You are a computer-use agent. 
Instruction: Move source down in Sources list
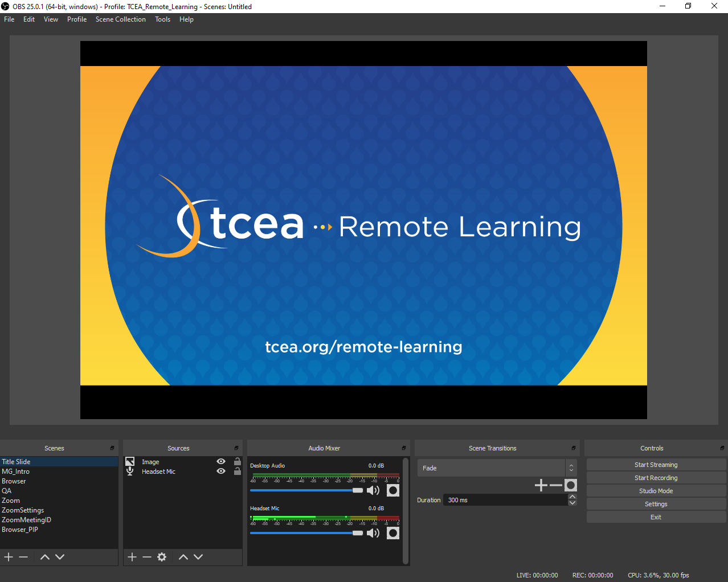point(198,557)
